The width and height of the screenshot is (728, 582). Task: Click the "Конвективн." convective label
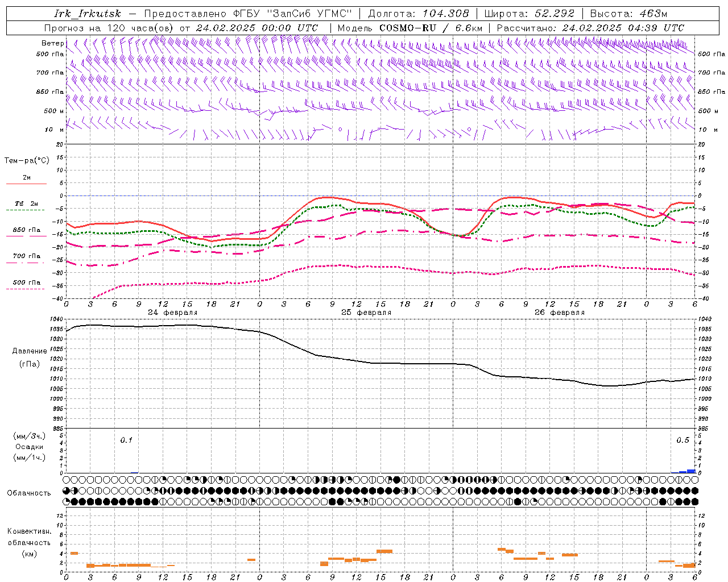click(x=29, y=531)
